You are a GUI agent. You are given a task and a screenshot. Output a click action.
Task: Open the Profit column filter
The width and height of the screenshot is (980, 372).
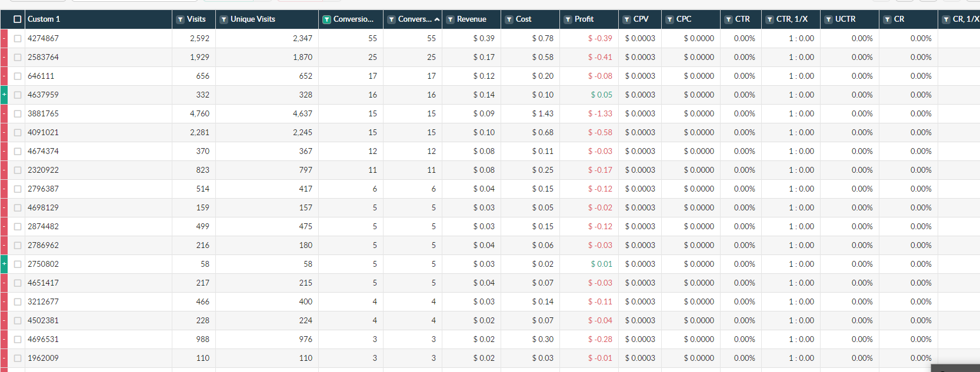coord(568,19)
